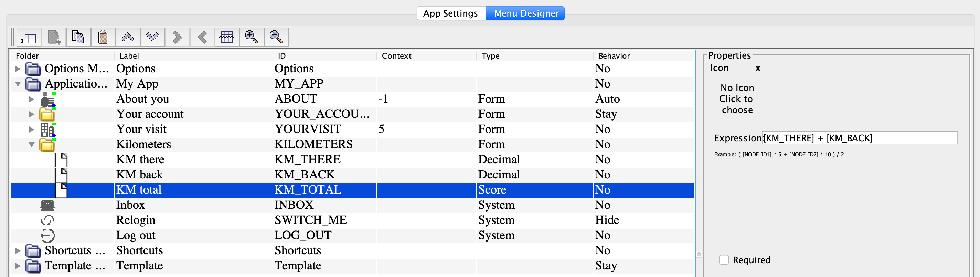Move item up with up chevron
980x277 pixels.
pos(127,38)
